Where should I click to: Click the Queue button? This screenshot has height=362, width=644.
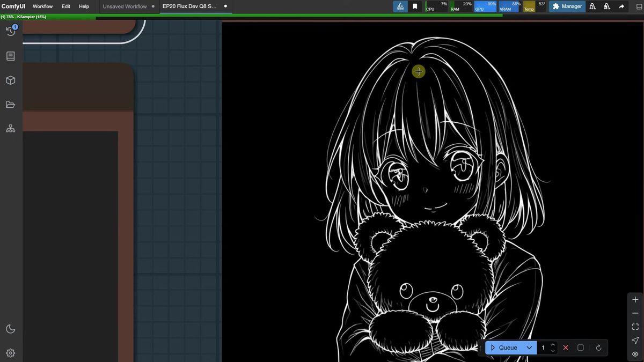tap(503, 348)
